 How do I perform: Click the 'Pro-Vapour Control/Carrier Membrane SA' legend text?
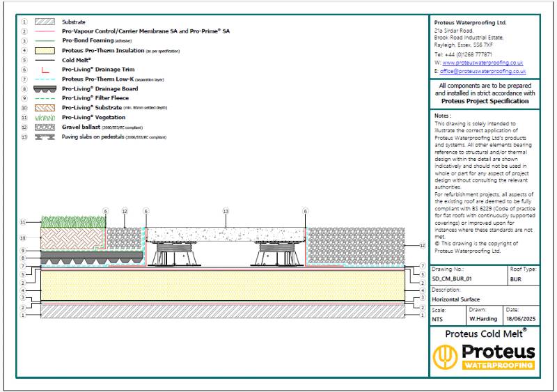click(x=120, y=31)
